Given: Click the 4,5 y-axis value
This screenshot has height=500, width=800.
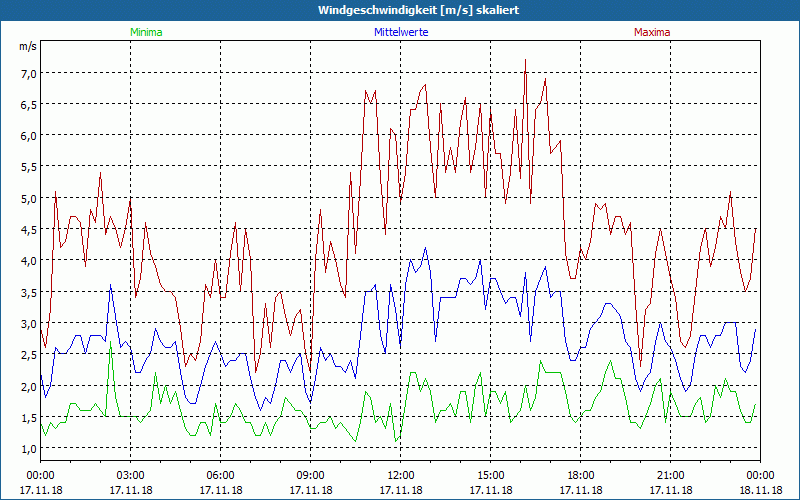Looking at the screenshot, I should click(x=29, y=230).
